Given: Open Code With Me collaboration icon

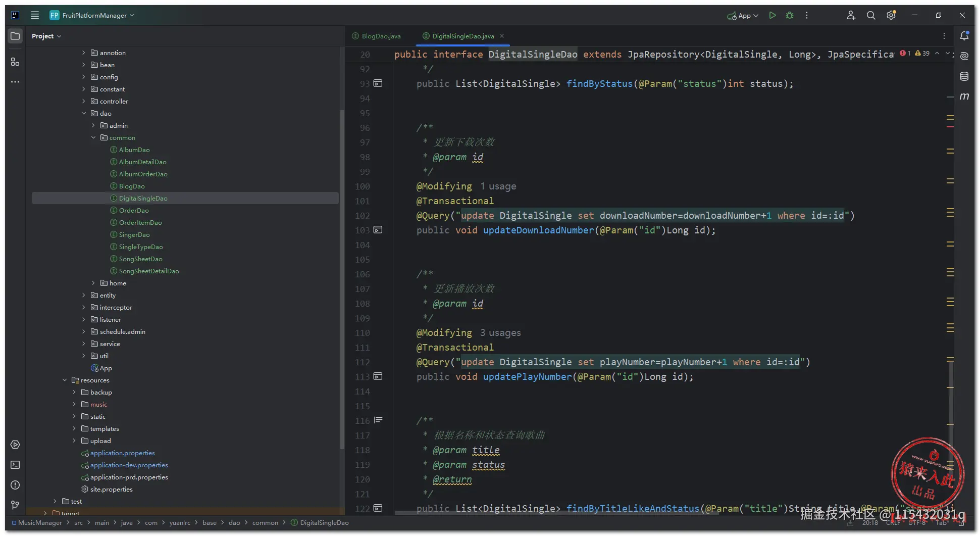Looking at the screenshot, I should tap(851, 15).
